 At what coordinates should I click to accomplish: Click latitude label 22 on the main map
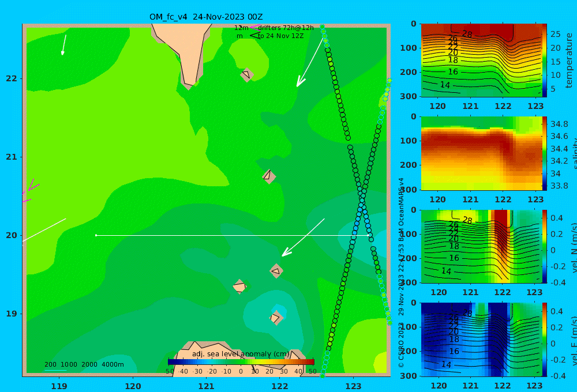coord(12,78)
